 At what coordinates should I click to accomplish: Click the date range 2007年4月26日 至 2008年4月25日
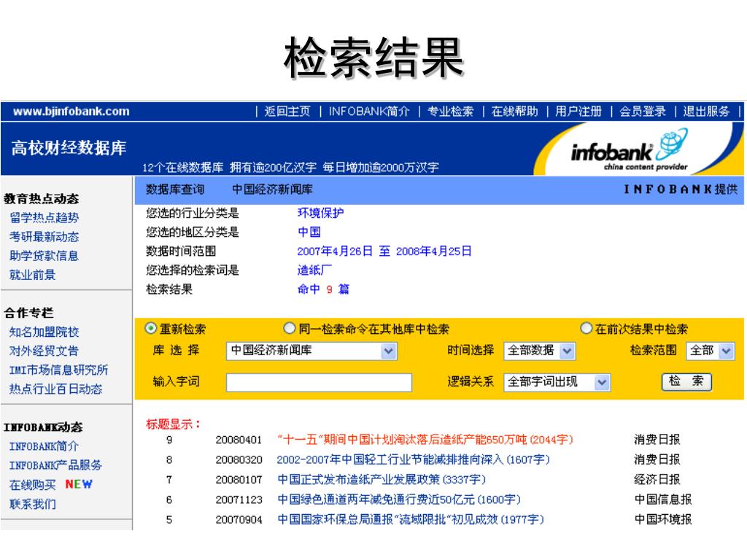[384, 251]
